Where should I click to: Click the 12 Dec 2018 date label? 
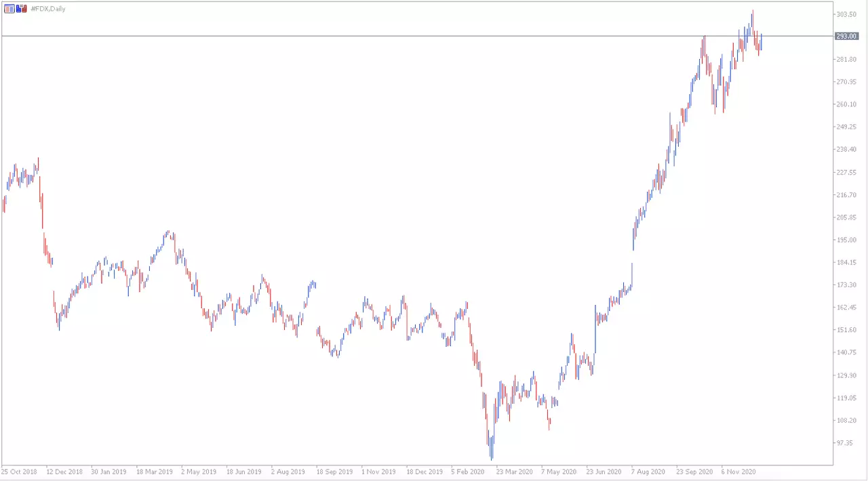pos(64,472)
